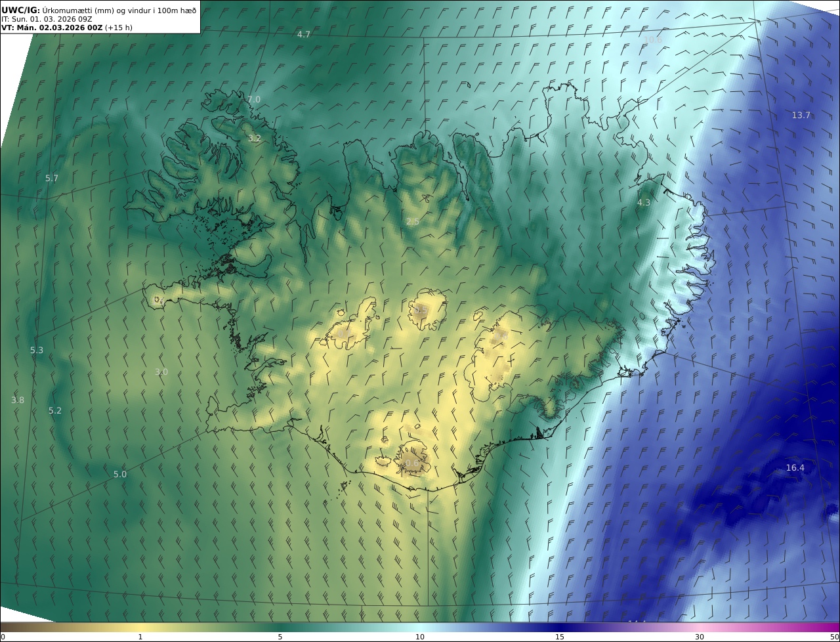Image resolution: width=840 pixels, height=642 pixels.
Task: Click the 0.6 value on Mýrdalsjökull glacier
Action: click(x=411, y=463)
